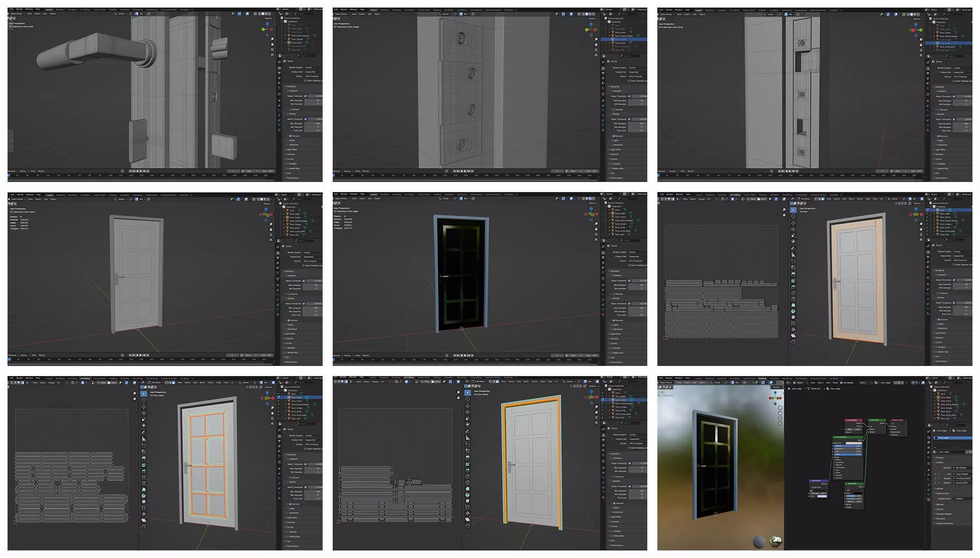Select Scale tool in orange panel-grid screenshot

coord(144,419)
